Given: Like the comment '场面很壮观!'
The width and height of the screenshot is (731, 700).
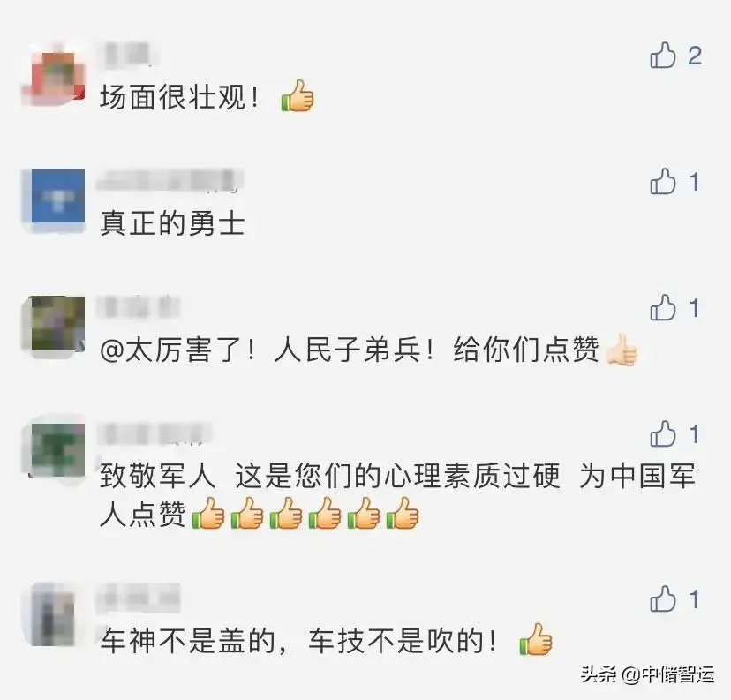Looking at the screenshot, I should pyautogui.click(x=662, y=56).
